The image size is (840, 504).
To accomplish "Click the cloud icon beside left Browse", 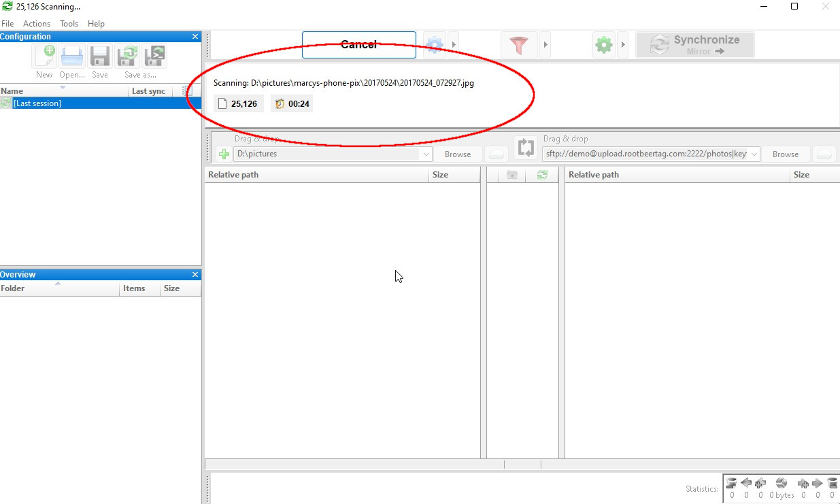I will [x=497, y=154].
